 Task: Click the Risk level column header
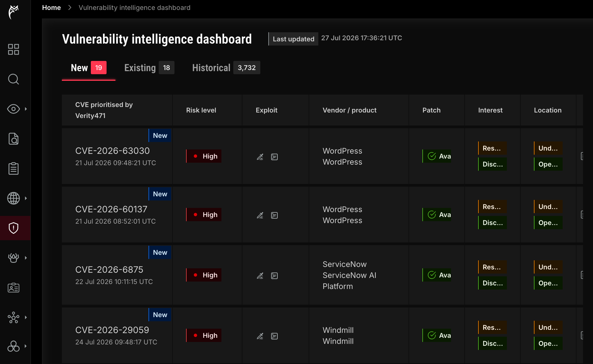(x=201, y=110)
